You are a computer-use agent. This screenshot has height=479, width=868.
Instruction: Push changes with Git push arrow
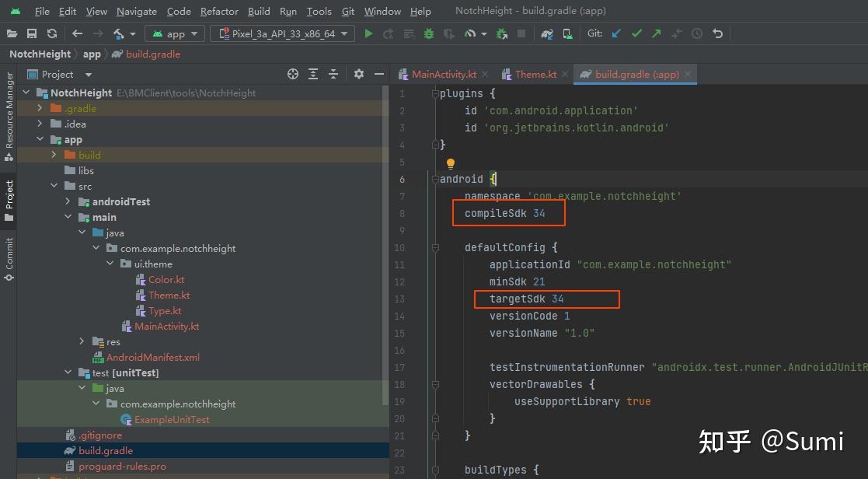click(x=657, y=33)
